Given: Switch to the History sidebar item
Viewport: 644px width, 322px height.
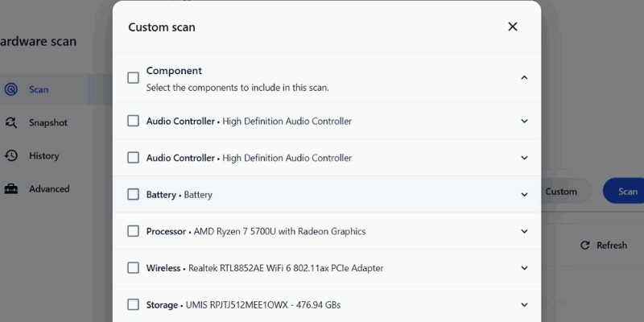Looking at the screenshot, I should 44,156.
